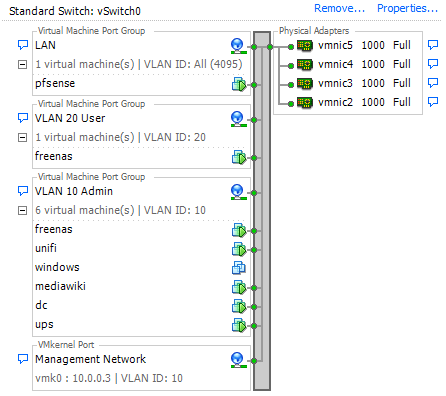Open the VLAN 10 Admin info bubble
446x396 pixels.
[23, 191]
